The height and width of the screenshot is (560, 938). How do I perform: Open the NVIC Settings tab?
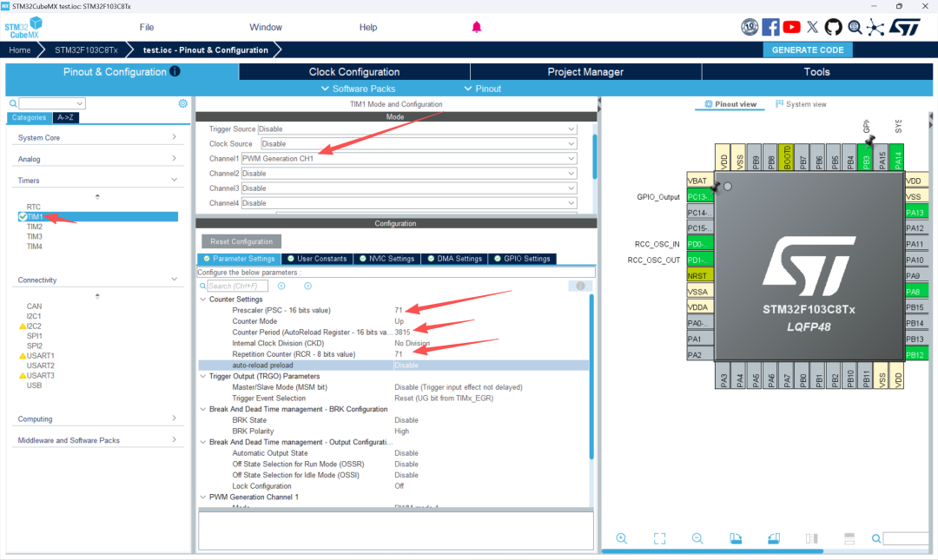click(386, 259)
